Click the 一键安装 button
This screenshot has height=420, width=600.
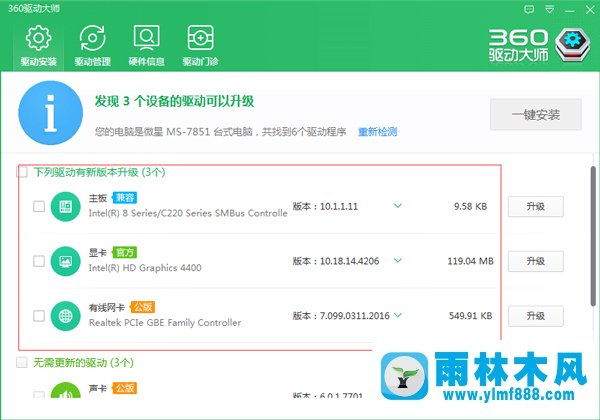click(x=536, y=114)
